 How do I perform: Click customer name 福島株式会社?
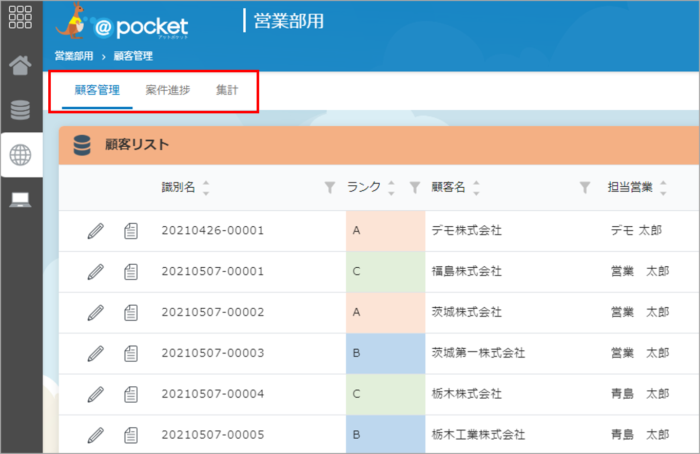click(467, 271)
